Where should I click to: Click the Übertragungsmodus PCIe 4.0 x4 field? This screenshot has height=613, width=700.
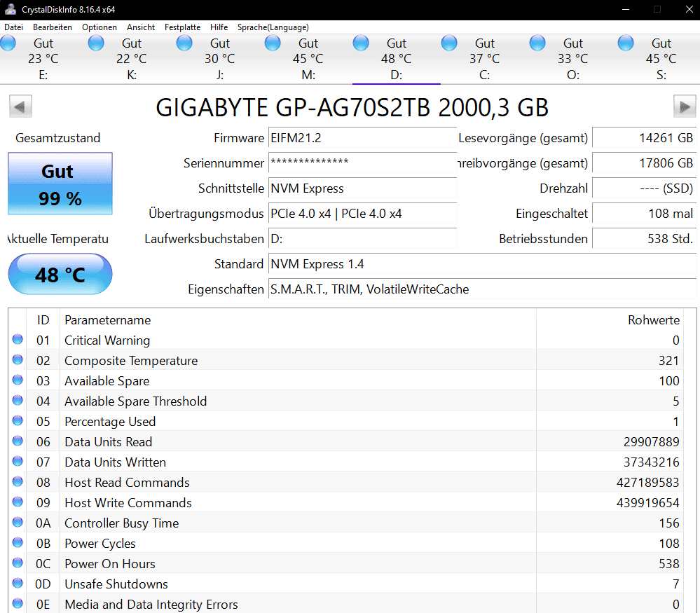(362, 214)
